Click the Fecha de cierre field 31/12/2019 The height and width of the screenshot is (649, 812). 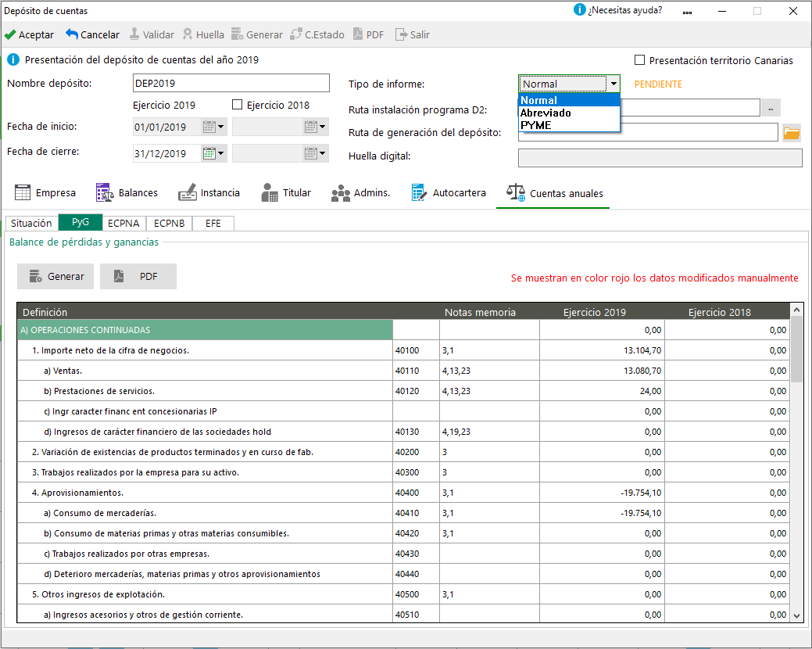coord(167,153)
